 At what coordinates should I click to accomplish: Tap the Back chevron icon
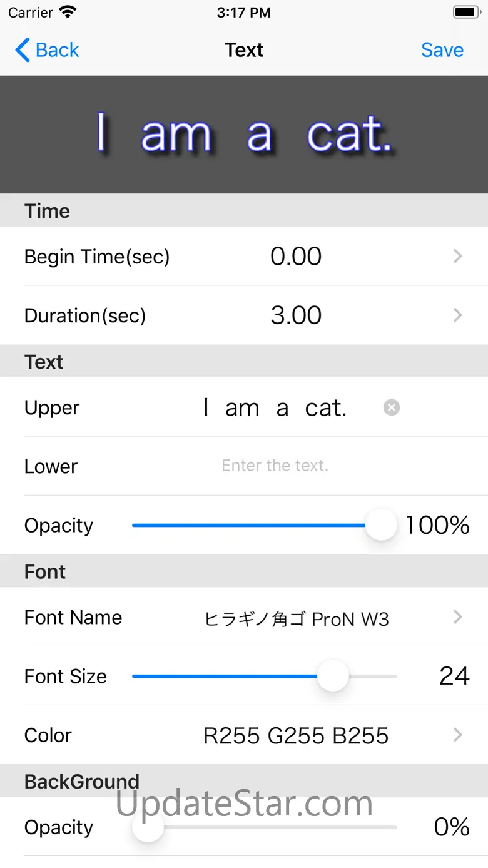click(x=23, y=50)
